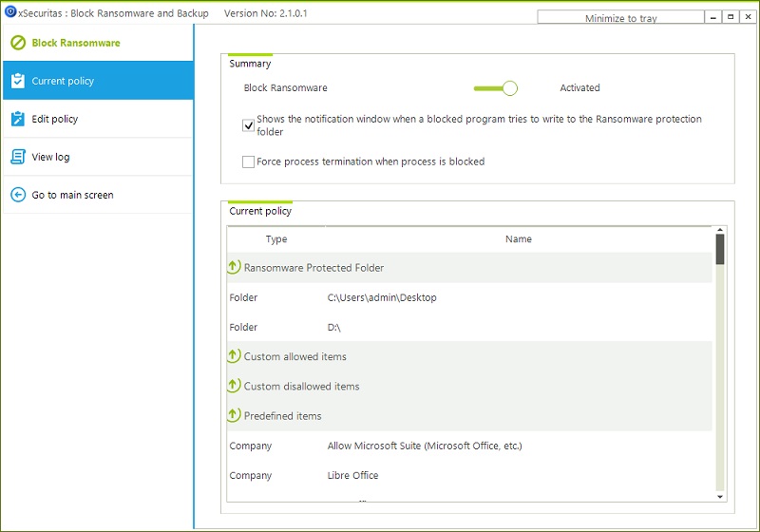Image resolution: width=760 pixels, height=532 pixels.
Task: Click the policy list scroll down arrow
Action: [x=720, y=497]
